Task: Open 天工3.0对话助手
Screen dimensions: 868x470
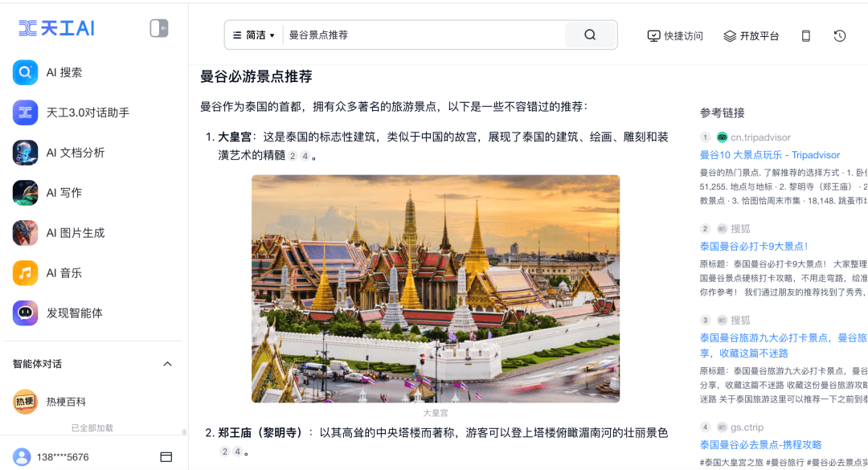Action: (87, 112)
